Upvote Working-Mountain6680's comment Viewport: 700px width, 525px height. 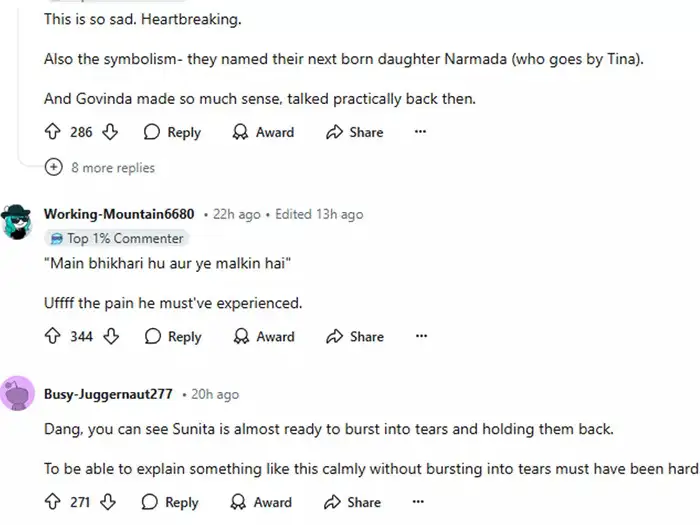(x=53, y=337)
